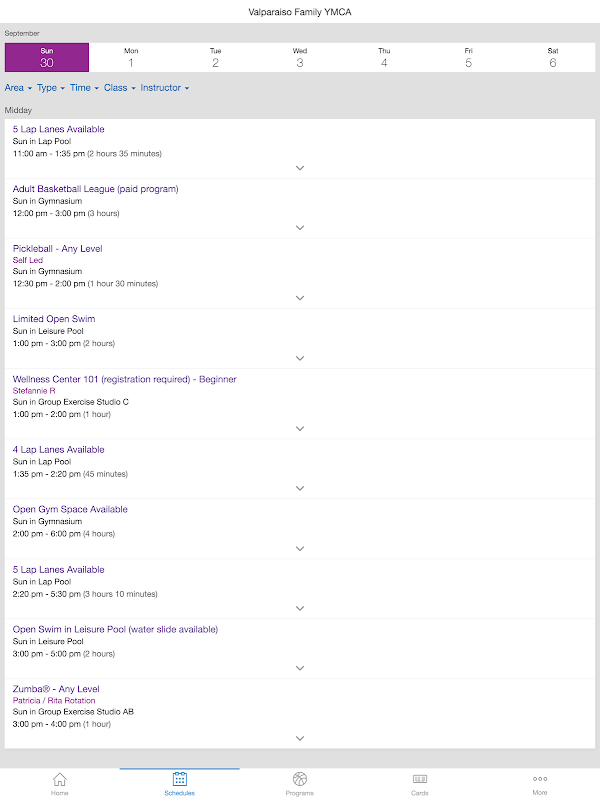Tap the Cards icon
This screenshot has width=600, height=800.
pos(420,779)
